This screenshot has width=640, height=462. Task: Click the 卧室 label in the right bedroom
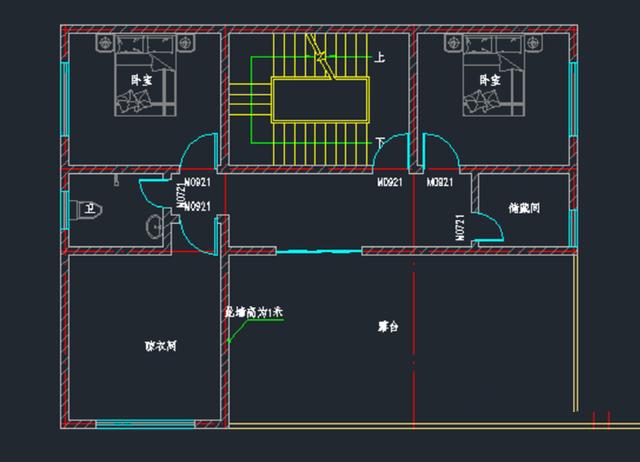coord(490,79)
